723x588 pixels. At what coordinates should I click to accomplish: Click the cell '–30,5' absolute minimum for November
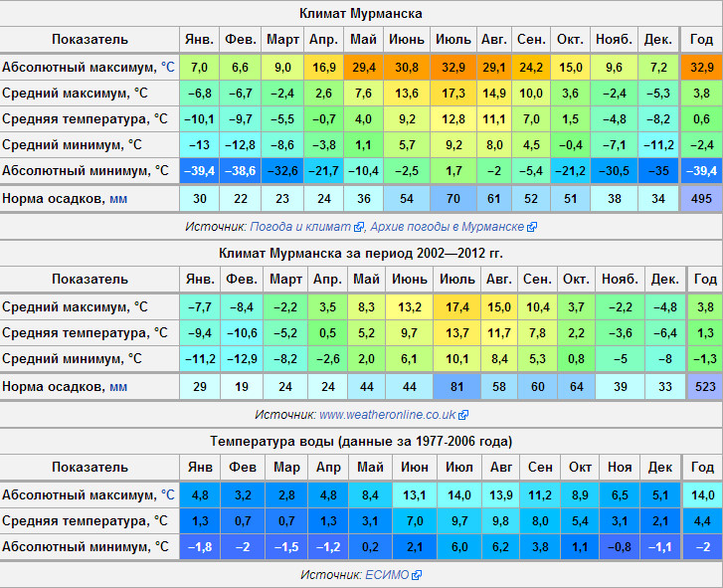coord(614,171)
